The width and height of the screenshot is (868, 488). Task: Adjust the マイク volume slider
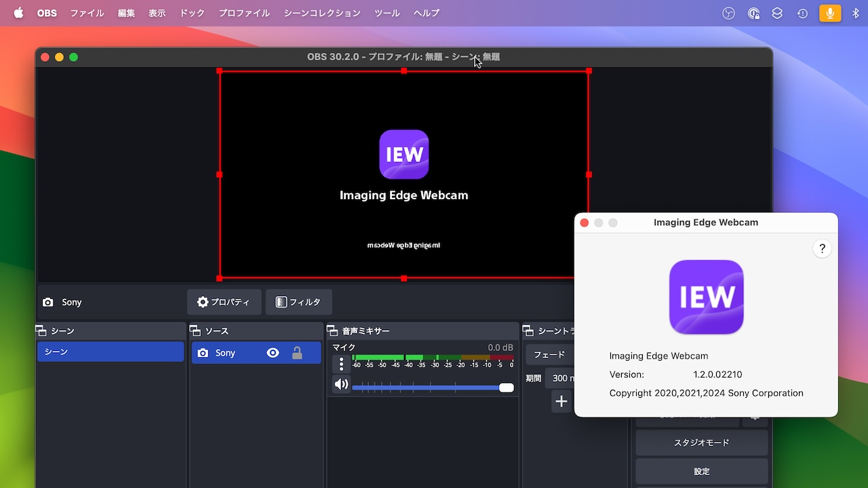(x=433, y=388)
